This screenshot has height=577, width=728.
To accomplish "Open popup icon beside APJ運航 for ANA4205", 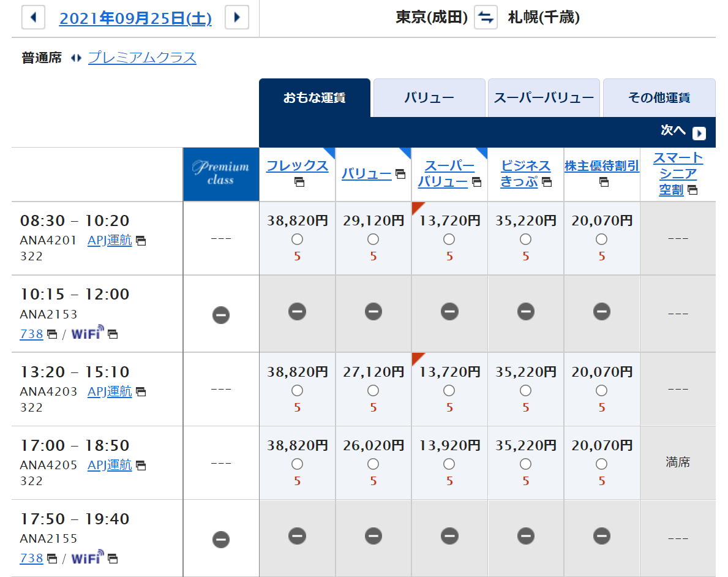I will click(x=141, y=465).
